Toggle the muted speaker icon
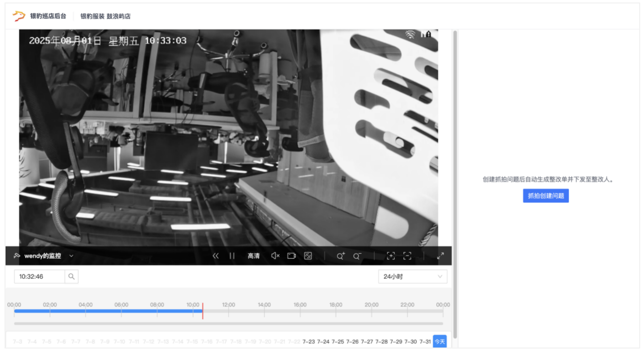644x351 pixels. (275, 256)
